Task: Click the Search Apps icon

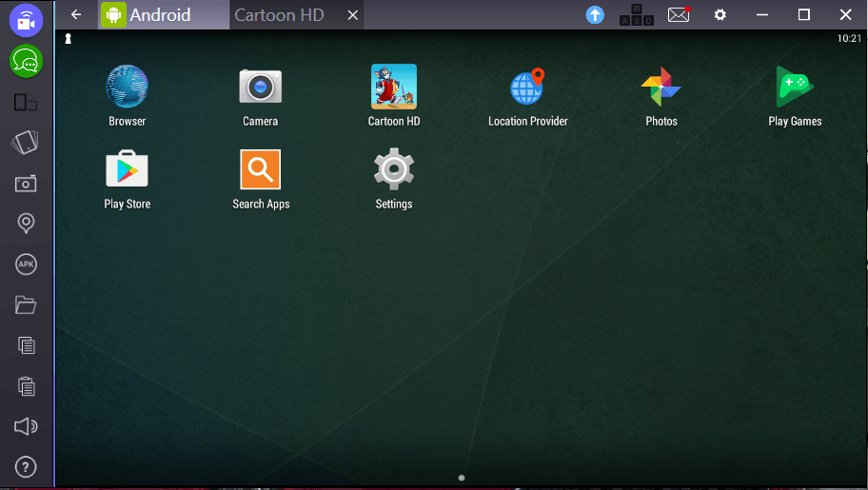Action: point(260,170)
